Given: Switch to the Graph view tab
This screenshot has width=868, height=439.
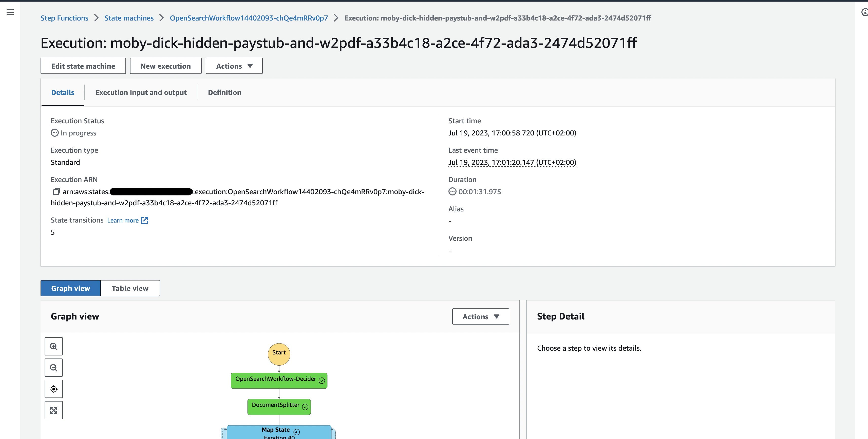Looking at the screenshot, I should [71, 288].
